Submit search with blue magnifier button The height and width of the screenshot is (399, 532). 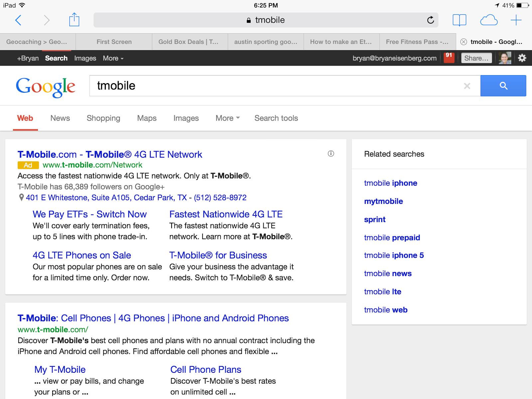(503, 86)
